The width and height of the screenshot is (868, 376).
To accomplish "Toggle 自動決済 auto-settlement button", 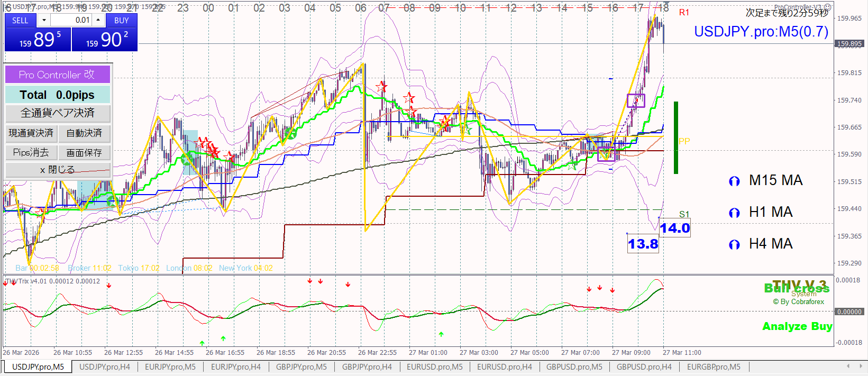I will pos(84,133).
